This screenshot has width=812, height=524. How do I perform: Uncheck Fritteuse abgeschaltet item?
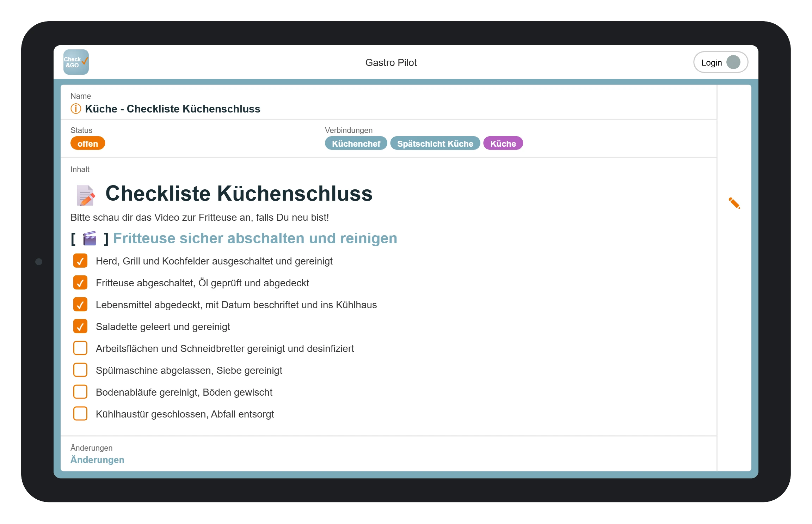[x=80, y=283]
